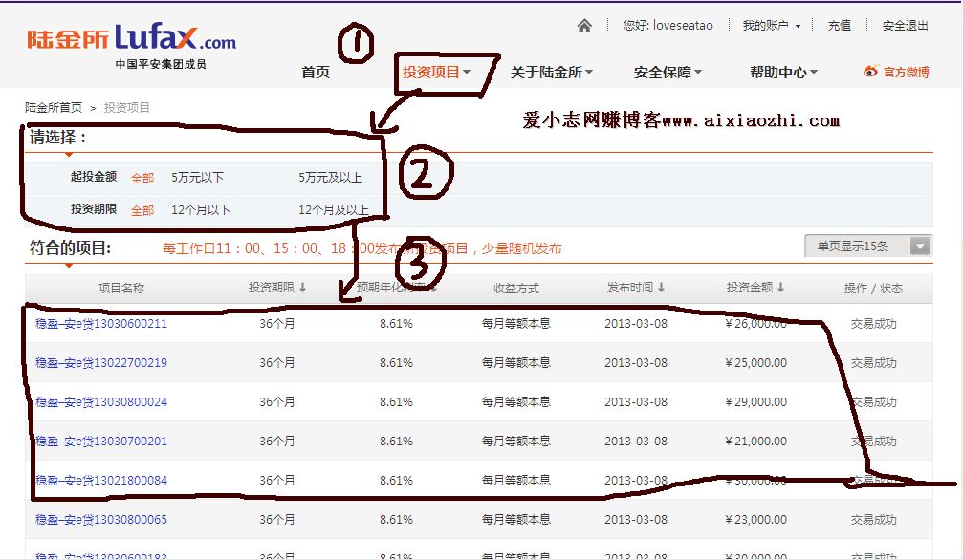The height and width of the screenshot is (560, 963).
Task: Click the home icon in top bar
Action: [x=584, y=26]
